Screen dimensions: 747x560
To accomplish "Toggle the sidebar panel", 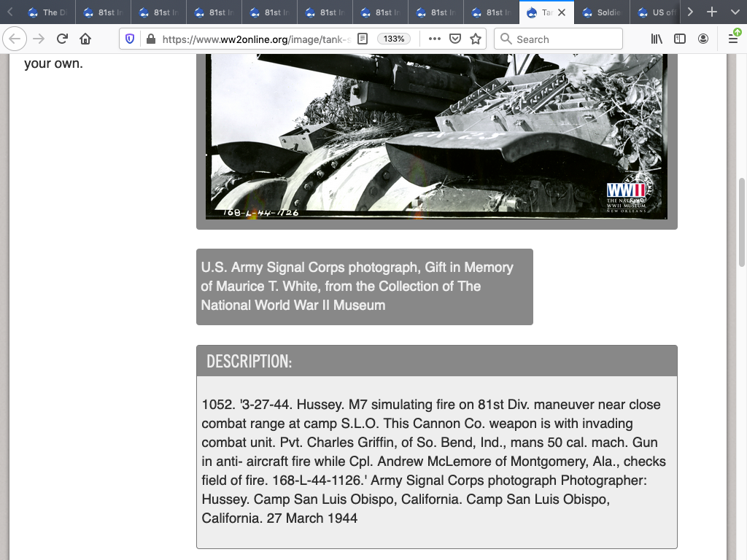I will pyautogui.click(x=680, y=39).
